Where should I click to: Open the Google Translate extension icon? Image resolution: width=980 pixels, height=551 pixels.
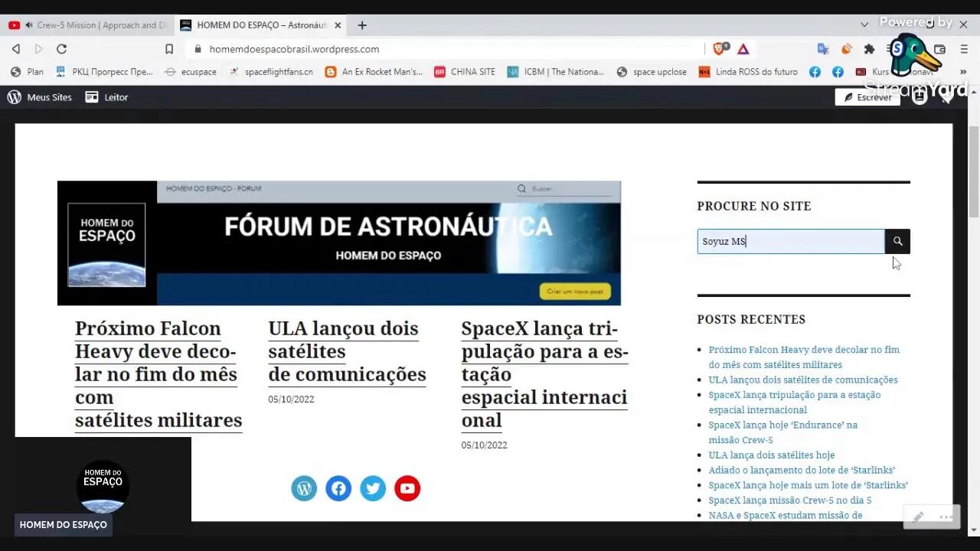[x=823, y=49]
